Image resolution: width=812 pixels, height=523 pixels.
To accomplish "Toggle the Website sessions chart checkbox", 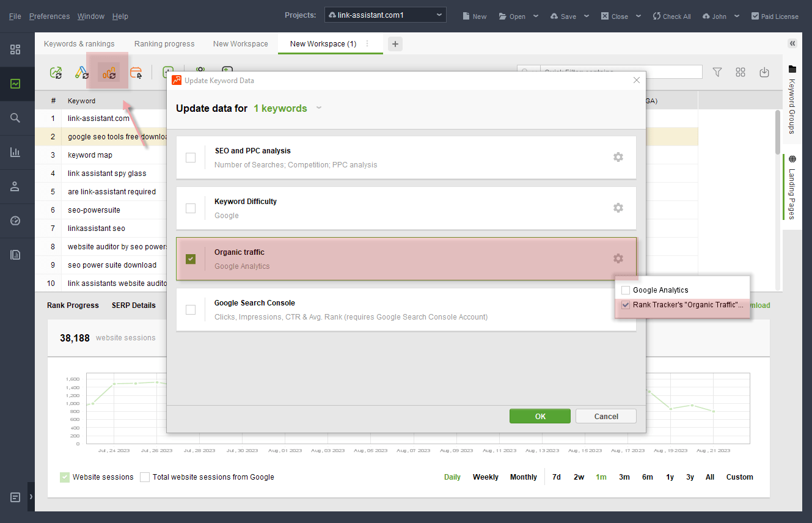I will pos(64,477).
